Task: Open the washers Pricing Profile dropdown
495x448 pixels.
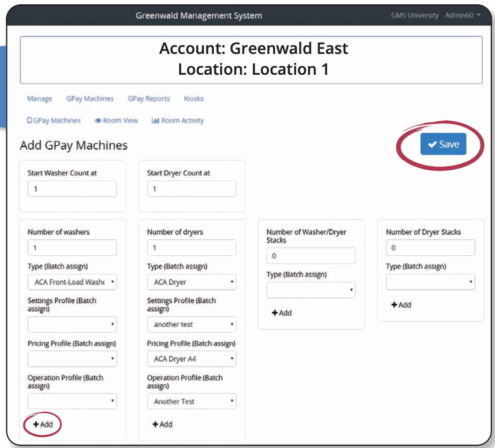Action: tap(72, 359)
